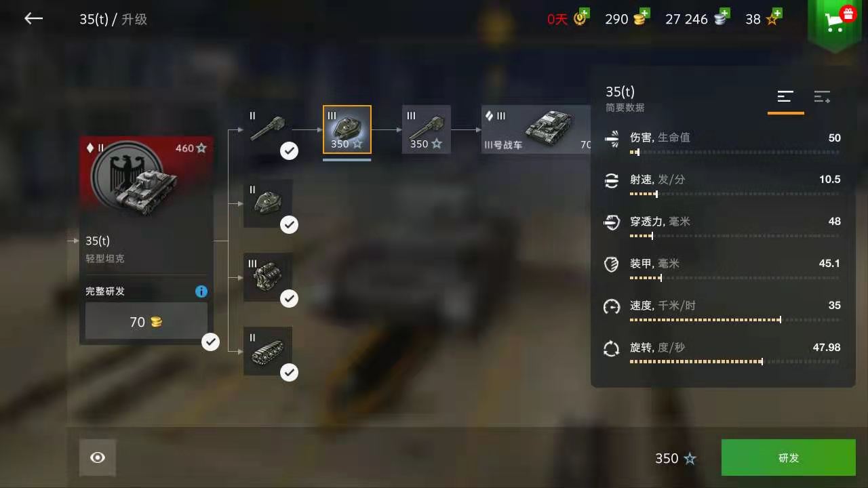Viewport: 868px width, 488px height.
Task: Select the researched tier II gun module
Action: pos(268,129)
